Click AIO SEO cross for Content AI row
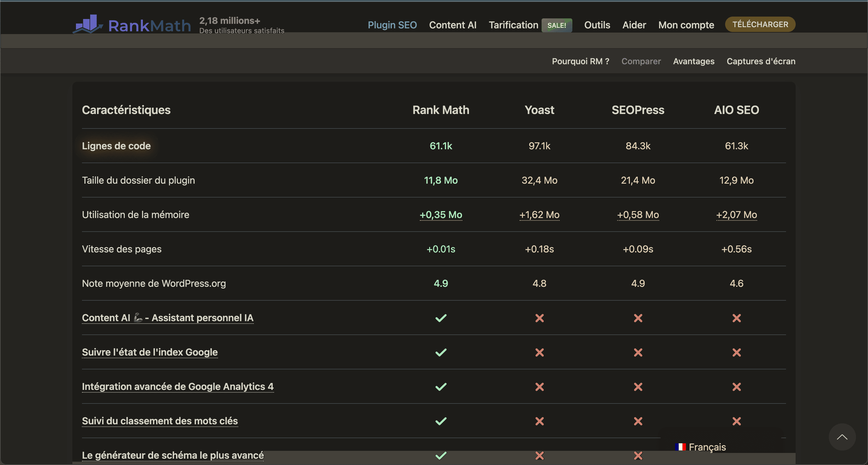This screenshot has height=465, width=868. [x=737, y=318]
